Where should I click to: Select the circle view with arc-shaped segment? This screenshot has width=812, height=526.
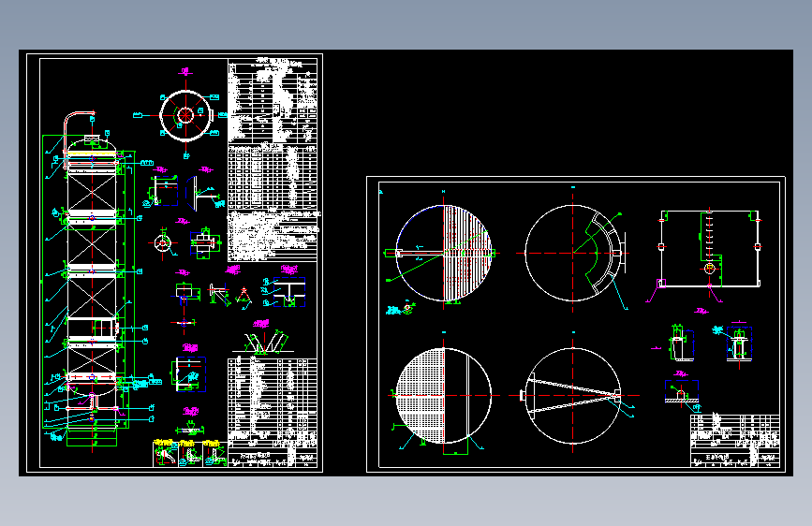pyautogui.click(x=573, y=253)
